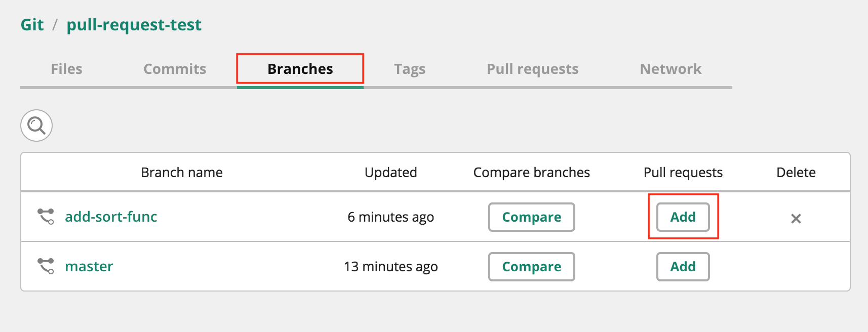Open the pull-request-test repository link
868x332 pixels.
[x=134, y=25]
